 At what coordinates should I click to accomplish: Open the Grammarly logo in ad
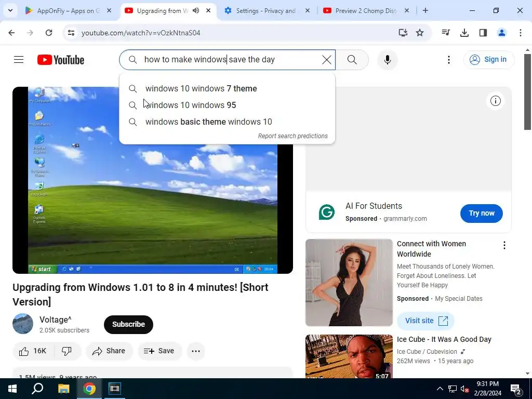click(x=327, y=212)
